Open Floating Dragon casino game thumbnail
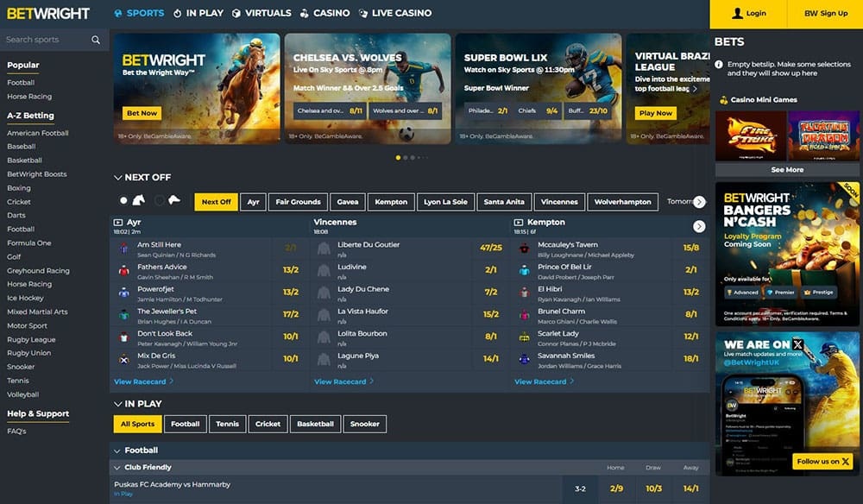This screenshot has width=863, height=504. click(823, 135)
